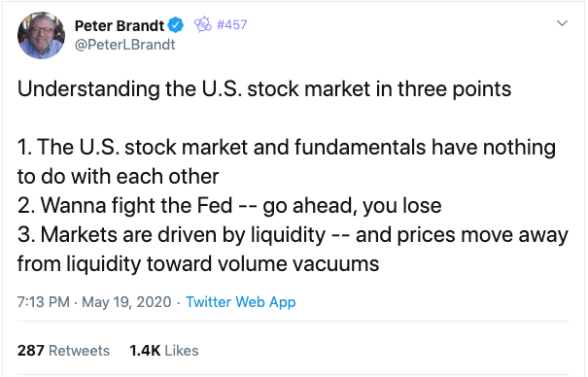The image size is (588, 377).
Task: Visit the @PeterLBrandt handle link
Action: coord(124,45)
